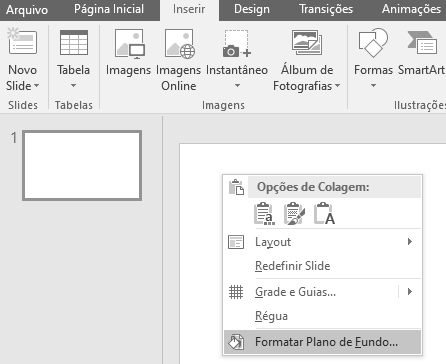Image resolution: width=446 pixels, height=364 pixels.
Task: Expand Grade e Guias submenu arrow
Action: pos(410,292)
